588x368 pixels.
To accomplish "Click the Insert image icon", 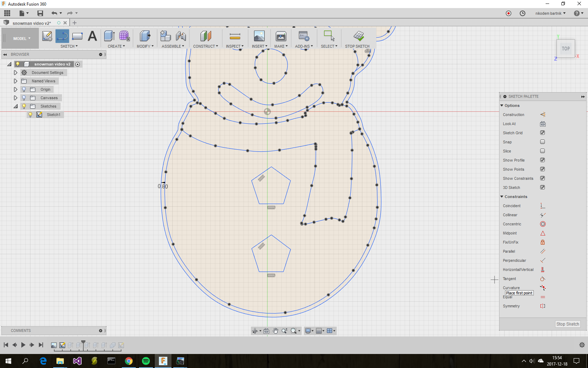I will pos(259,36).
